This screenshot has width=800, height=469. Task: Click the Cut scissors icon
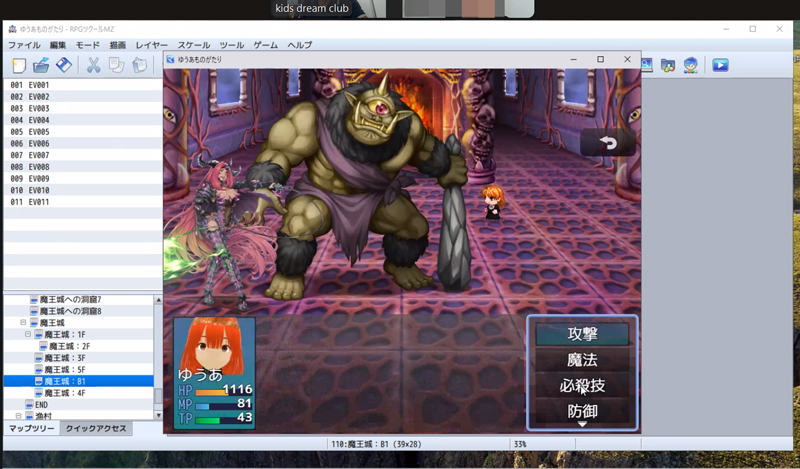[93, 65]
